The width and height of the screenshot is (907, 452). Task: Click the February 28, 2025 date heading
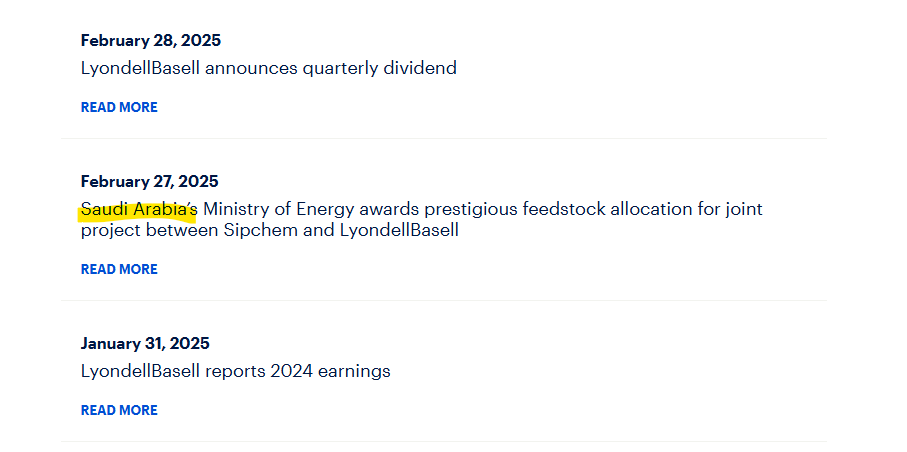151,41
